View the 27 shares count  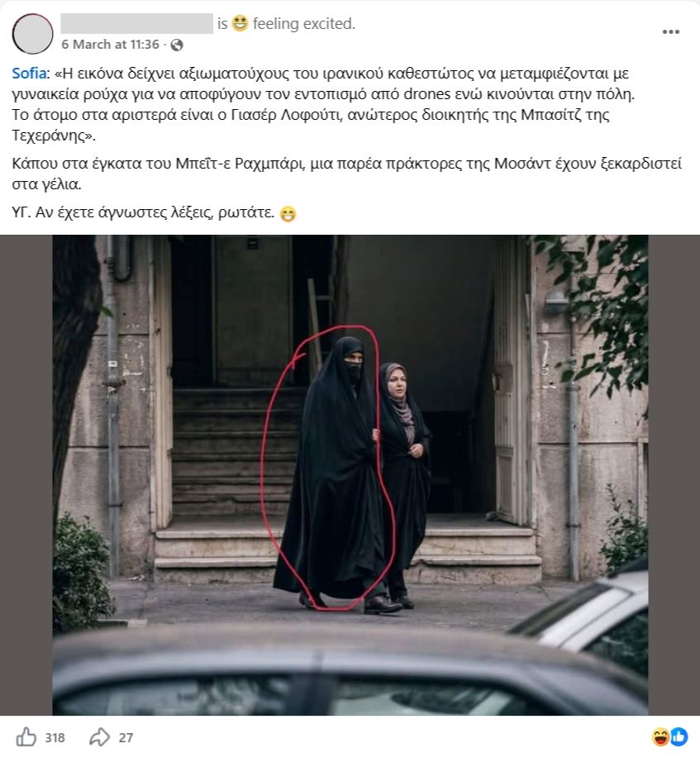[126, 738]
